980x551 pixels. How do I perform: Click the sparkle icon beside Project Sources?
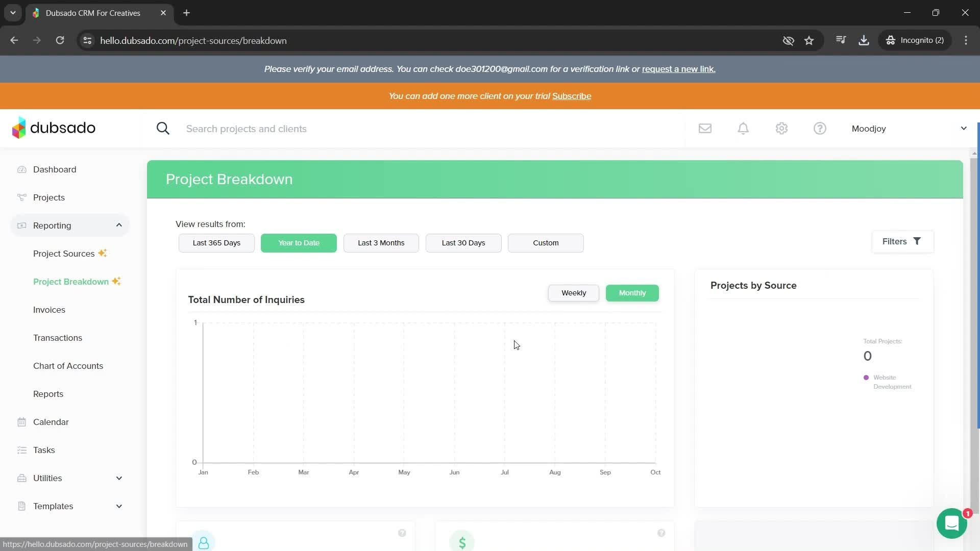103,253
